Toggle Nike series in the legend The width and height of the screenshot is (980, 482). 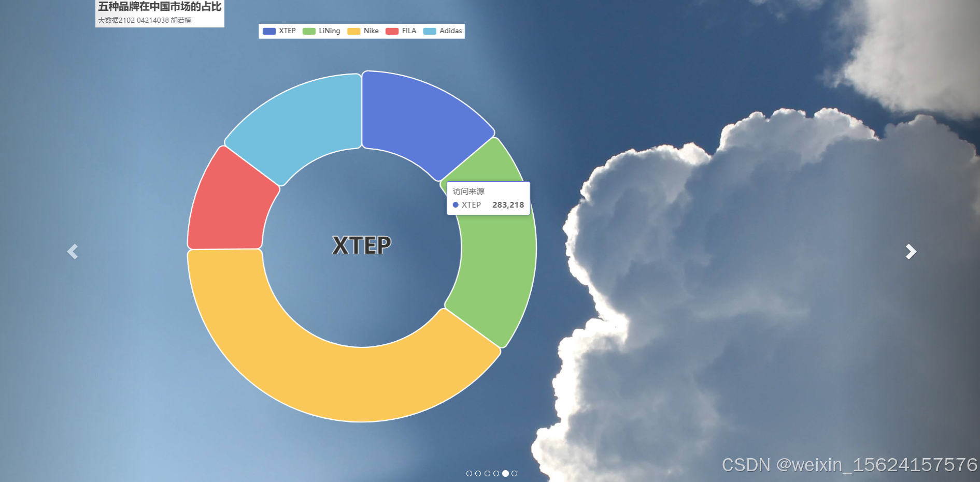tap(363, 31)
